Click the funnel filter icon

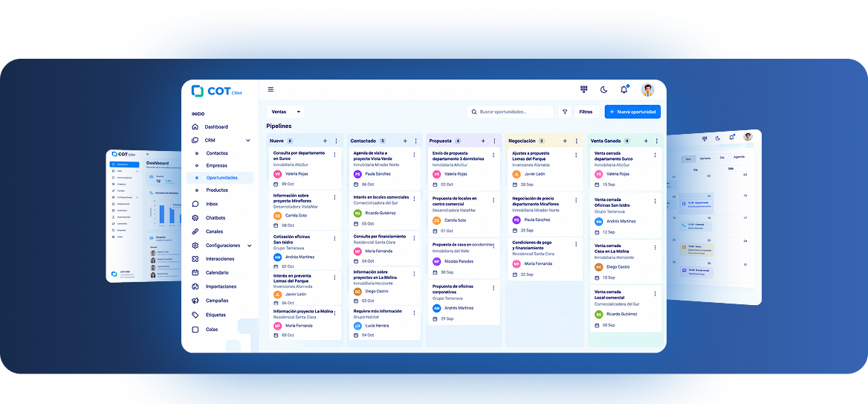(x=565, y=112)
